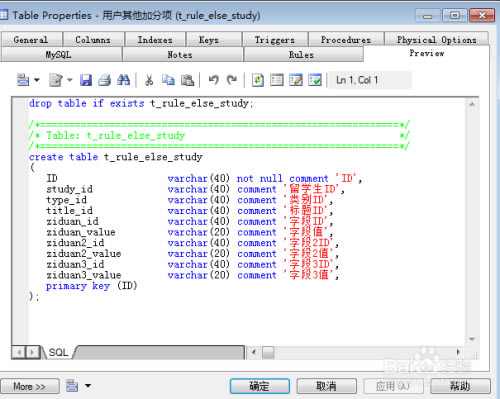Click the Select generation targets check icon
The image size is (500, 399).
(315, 80)
